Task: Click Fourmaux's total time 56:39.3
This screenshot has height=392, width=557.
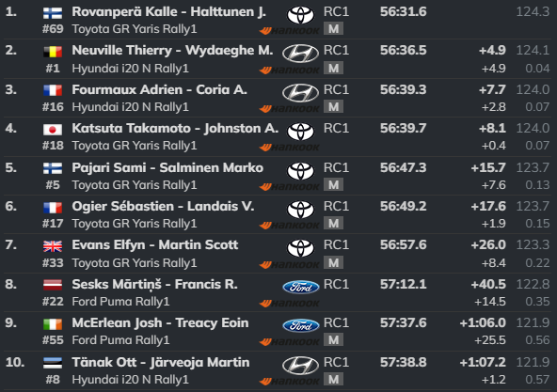Action: point(404,90)
